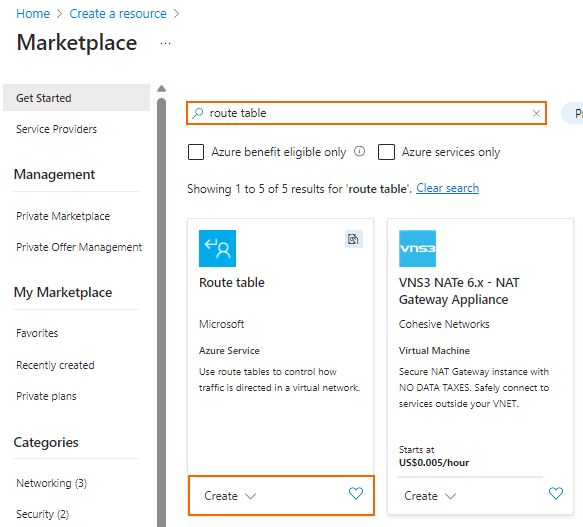Enable the Azure services only checkbox
Screen dimensions: 583x527
[386, 152]
